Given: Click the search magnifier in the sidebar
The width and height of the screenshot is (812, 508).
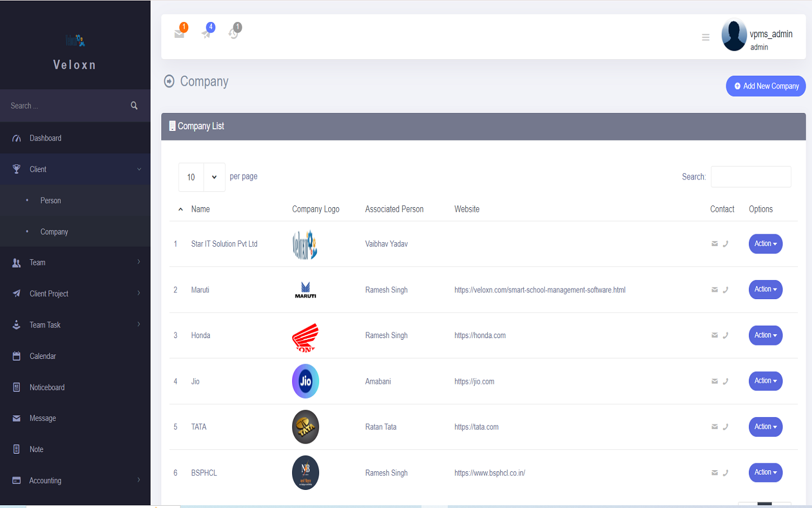Looking at the screenshot, I should click(x=134, y=106).
